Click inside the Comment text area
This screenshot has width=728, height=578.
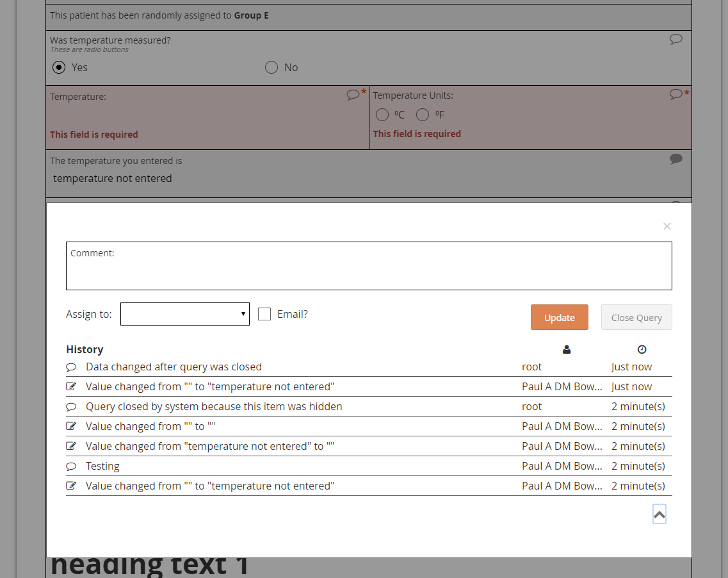369,265
